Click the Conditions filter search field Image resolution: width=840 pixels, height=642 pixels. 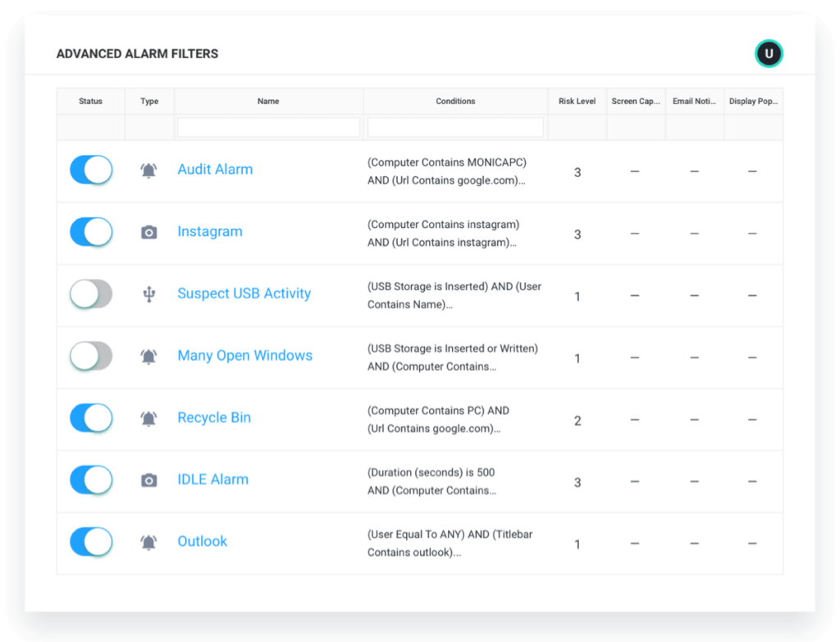455,127
